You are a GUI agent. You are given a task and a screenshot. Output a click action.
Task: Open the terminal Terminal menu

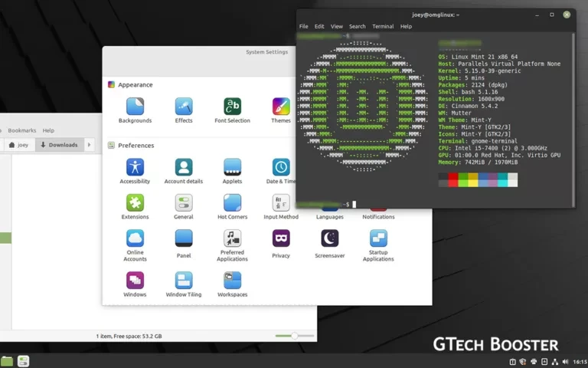click(383, 26)
